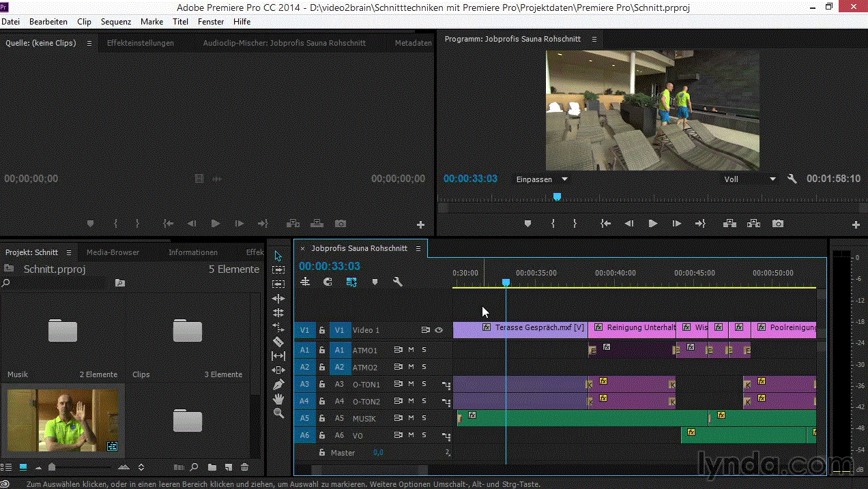Hide Video 1 track output eye
868x489 pixels.
click(439, 330)
